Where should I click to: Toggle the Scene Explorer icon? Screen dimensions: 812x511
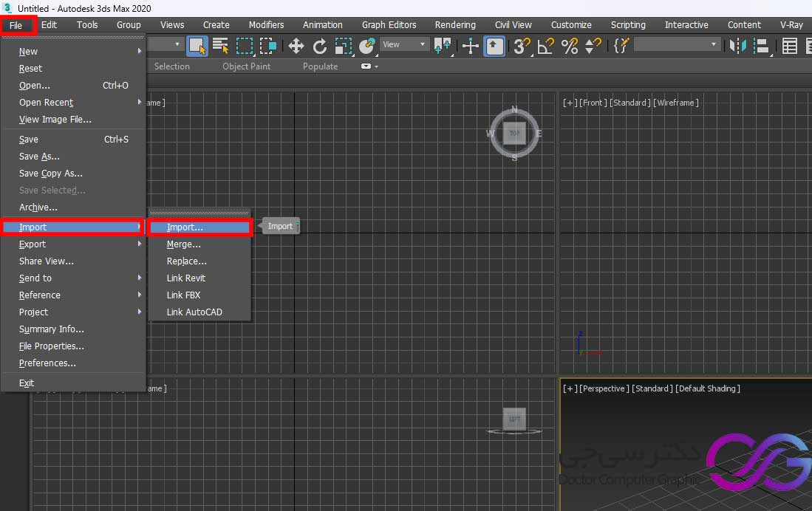coord(789,46)
